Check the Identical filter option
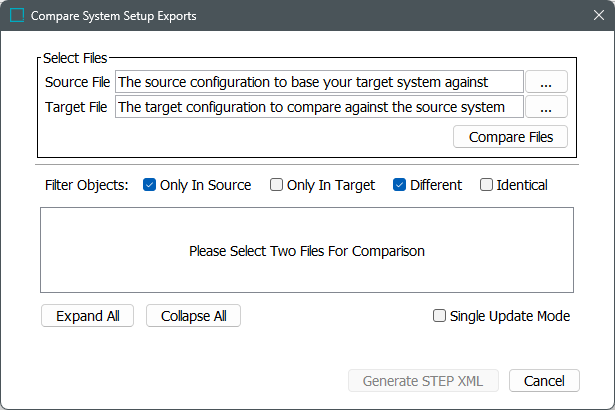The height and width of the screenshot is (410, 615). [487, 185]
